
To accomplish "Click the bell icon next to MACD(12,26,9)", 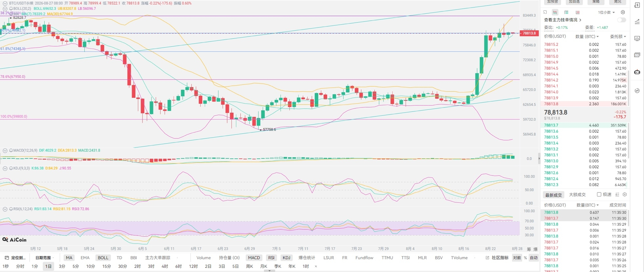I will pos(11,150).
